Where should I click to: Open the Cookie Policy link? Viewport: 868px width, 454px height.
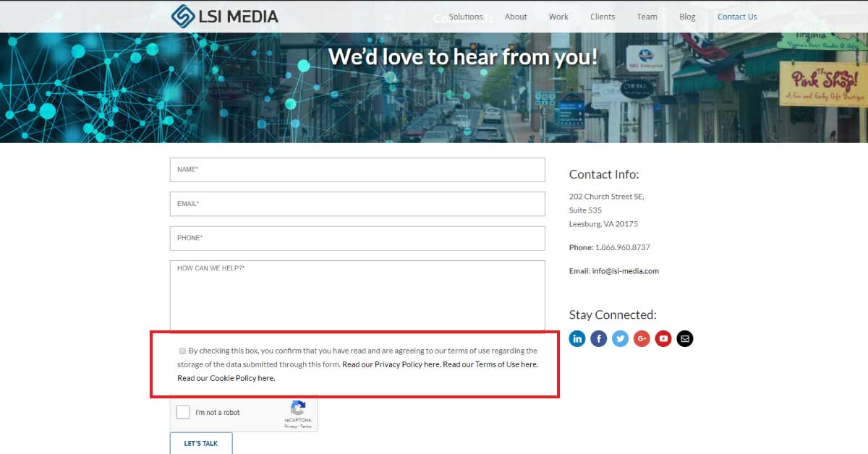pyautogui.click(x=226, y=378)
